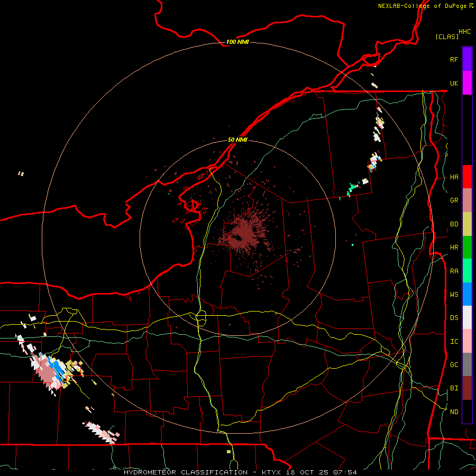Click the "ND" legend label

pos(454,412)
